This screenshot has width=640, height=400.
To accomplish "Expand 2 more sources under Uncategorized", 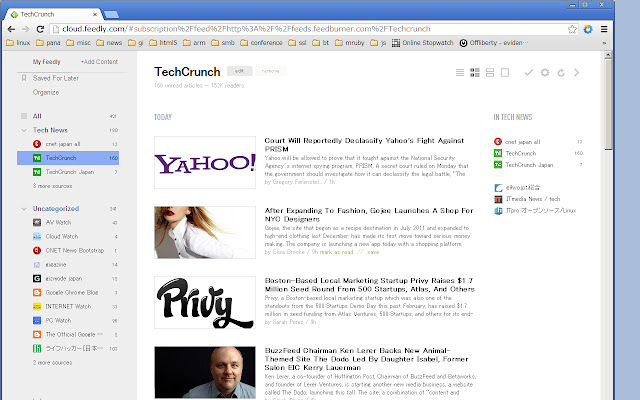I will pos(52,362).
